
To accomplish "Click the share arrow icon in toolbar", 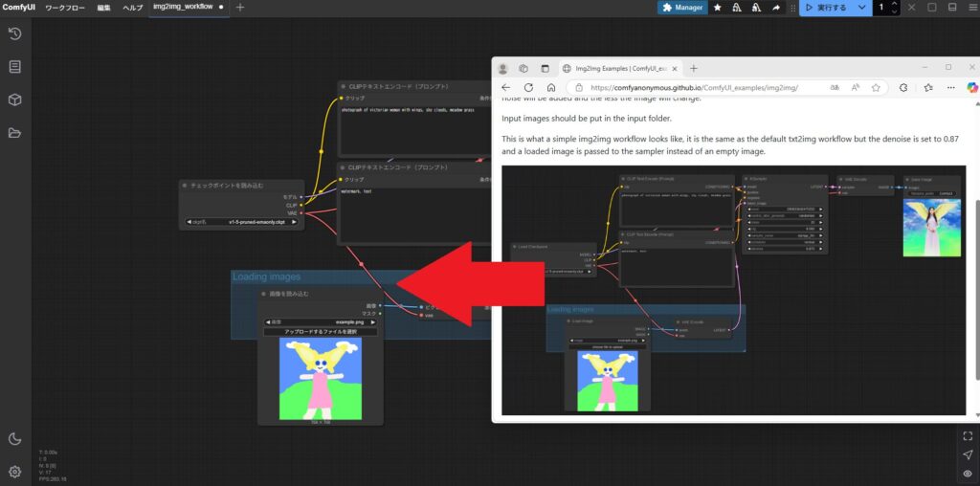I will click(x=775, y=8).
